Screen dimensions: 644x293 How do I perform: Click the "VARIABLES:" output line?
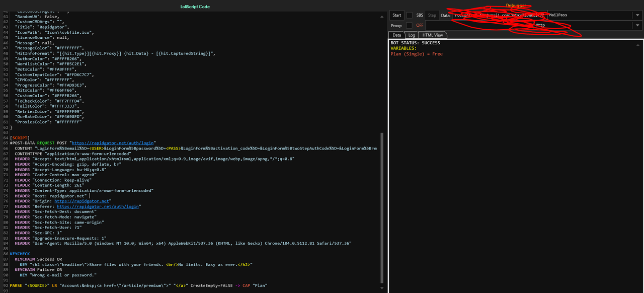(x=404, y=48)
